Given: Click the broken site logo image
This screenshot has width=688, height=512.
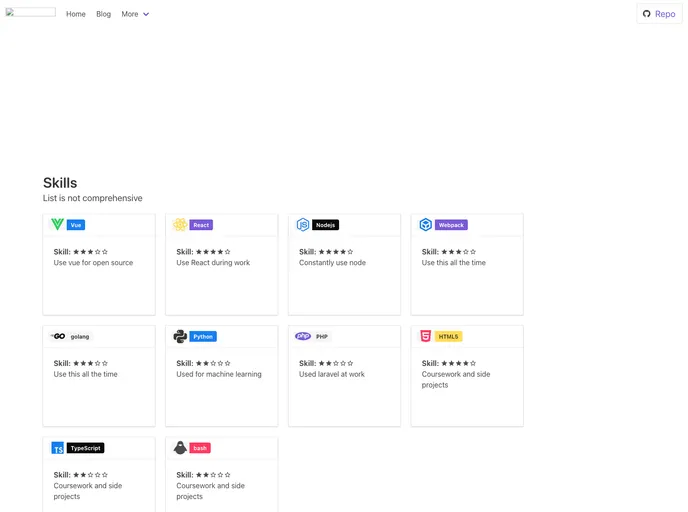Looking at the screenshot, I should (30, 12).
